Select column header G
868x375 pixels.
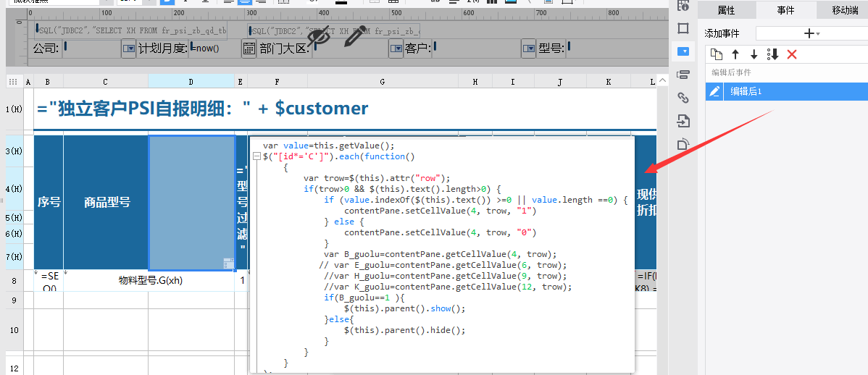[x=383, y=82]
